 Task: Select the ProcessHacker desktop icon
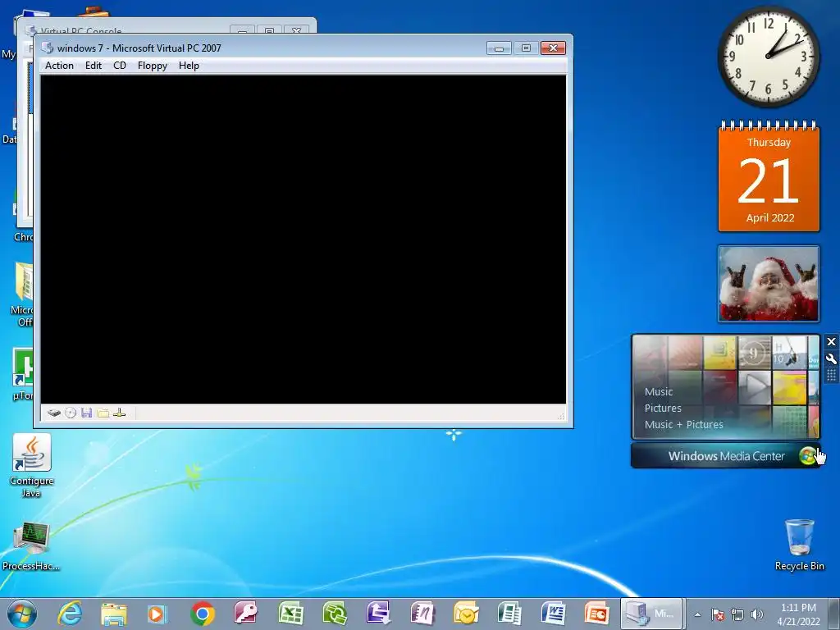(30, 546)
